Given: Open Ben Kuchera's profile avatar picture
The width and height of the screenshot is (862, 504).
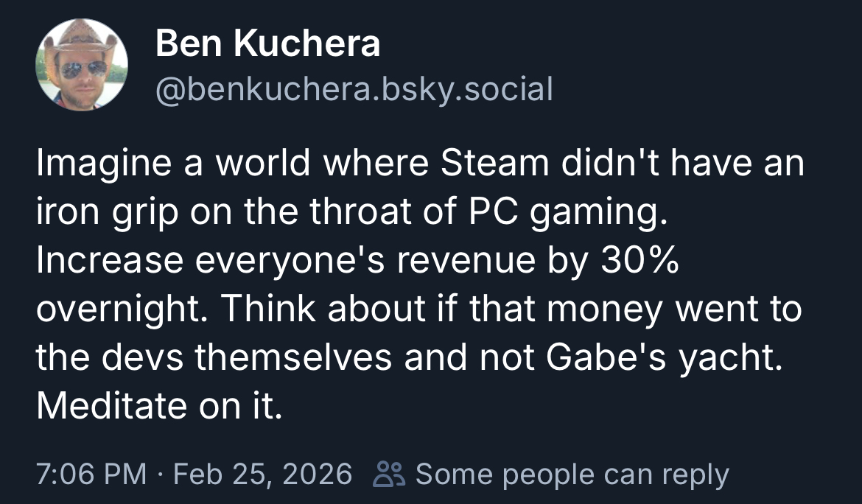Looking at the screenshot, I should pos(81,65).
